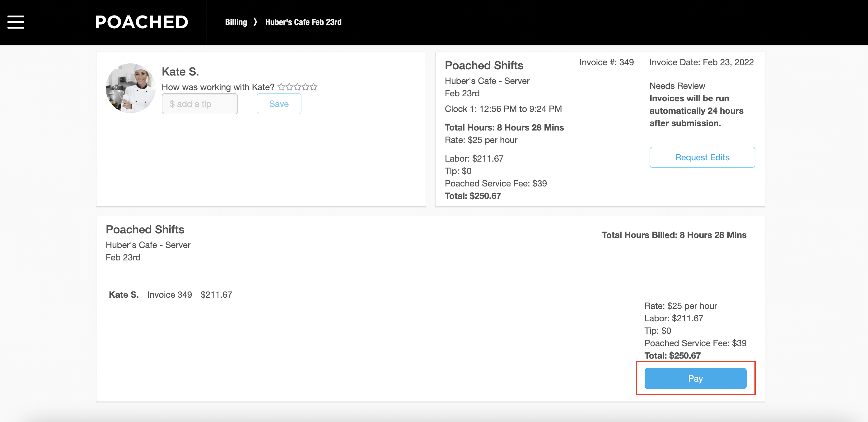Focus the add a tip field

200,104
